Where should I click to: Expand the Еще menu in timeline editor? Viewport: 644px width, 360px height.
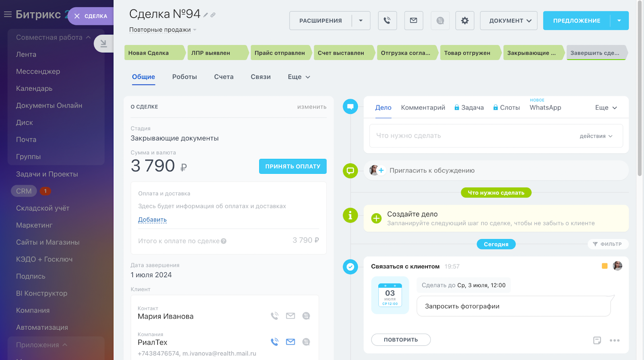pos(606,107)
